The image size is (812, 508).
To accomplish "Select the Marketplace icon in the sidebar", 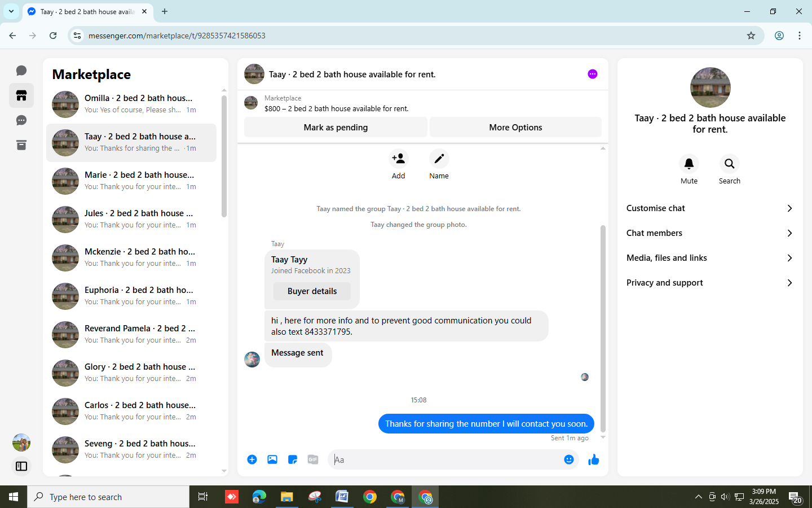I will tap(21, 95).
